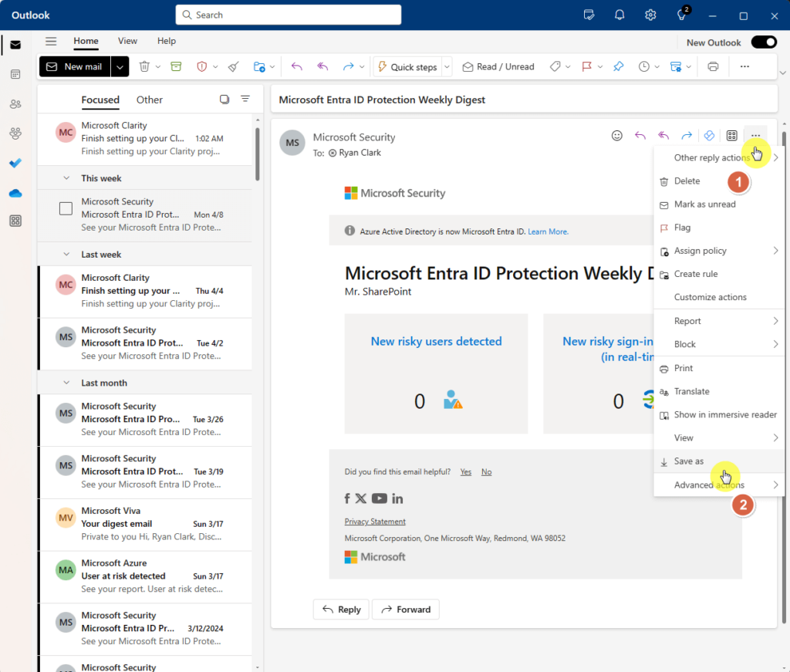Open ribbon overflow three-dots menu
Screen dimensions: 790x672
(744, 66)
